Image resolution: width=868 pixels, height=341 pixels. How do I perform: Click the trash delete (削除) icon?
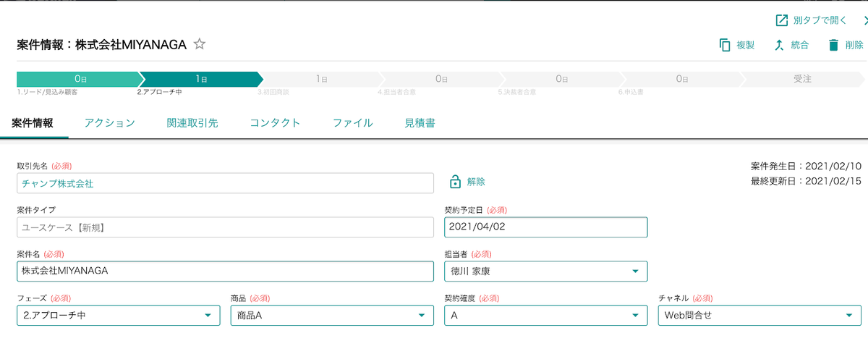[x=833, y=45]
